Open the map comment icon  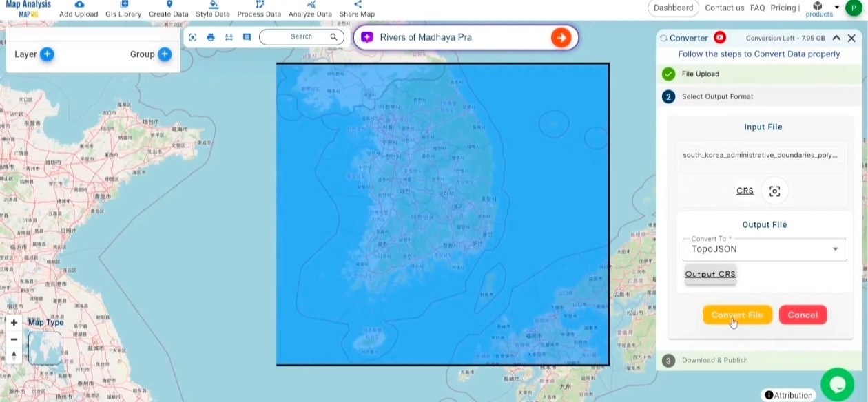[x=246, y=37]
